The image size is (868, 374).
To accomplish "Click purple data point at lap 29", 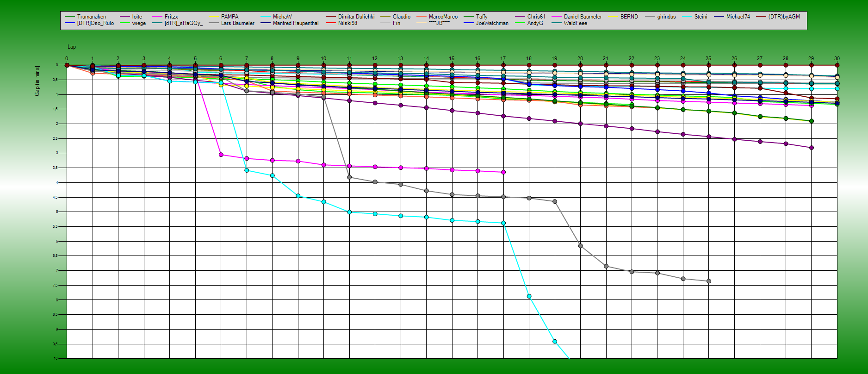I will (812, 148).
